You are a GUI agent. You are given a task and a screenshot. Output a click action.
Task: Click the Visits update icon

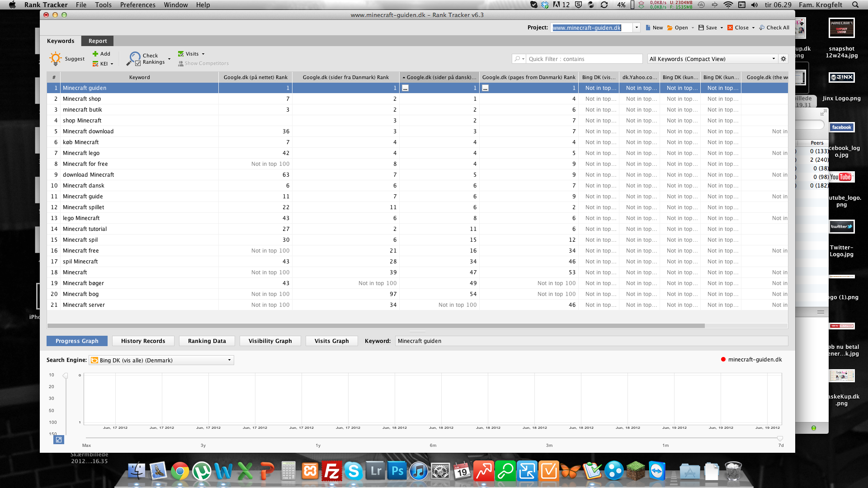point(181,54)
